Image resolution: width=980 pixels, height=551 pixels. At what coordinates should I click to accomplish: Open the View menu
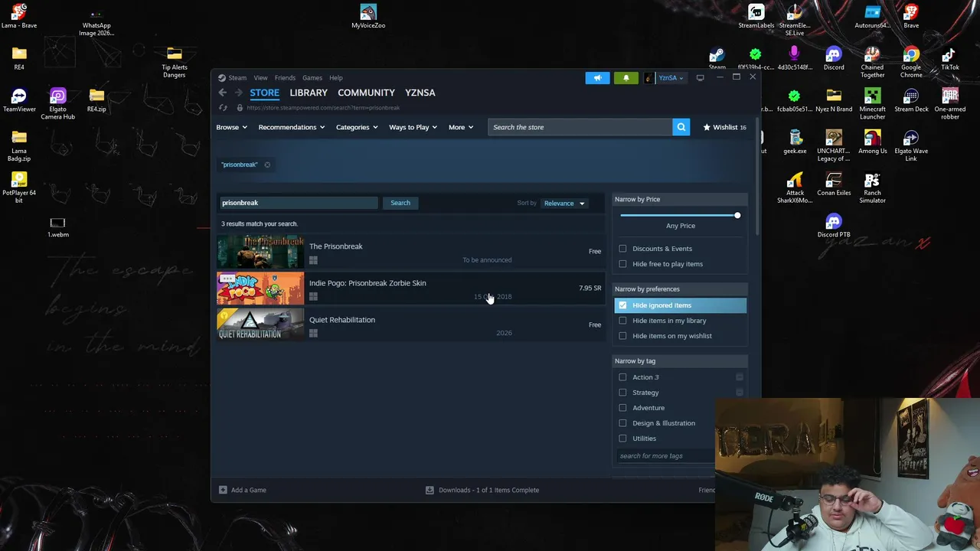[x=260, y=77]
